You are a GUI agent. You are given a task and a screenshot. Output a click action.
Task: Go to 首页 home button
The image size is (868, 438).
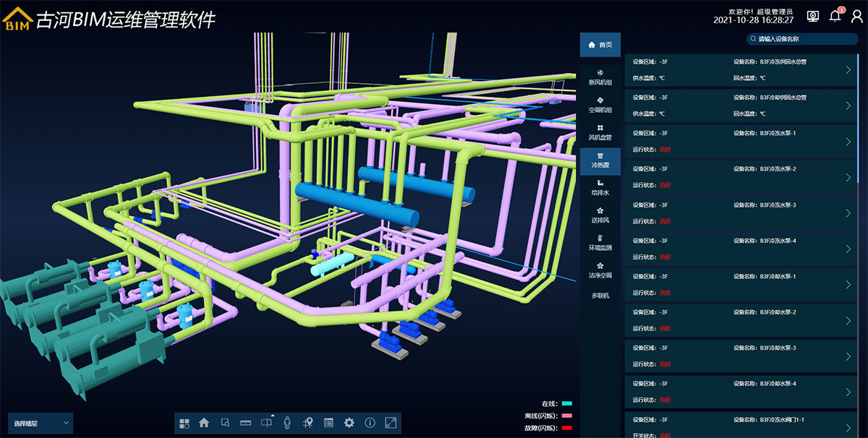tap(600, 45)
